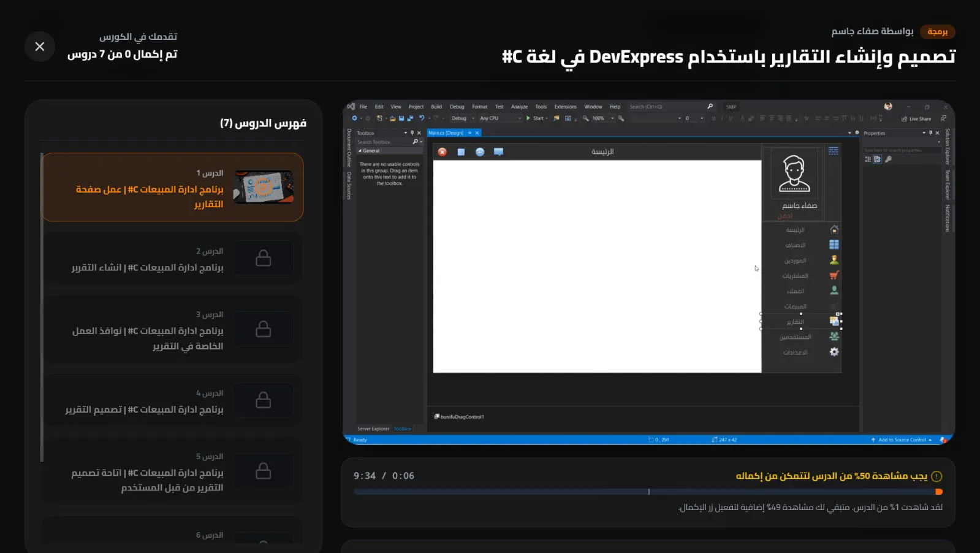Click the video progress bar
Screen dimensions: 980x553
648,492
